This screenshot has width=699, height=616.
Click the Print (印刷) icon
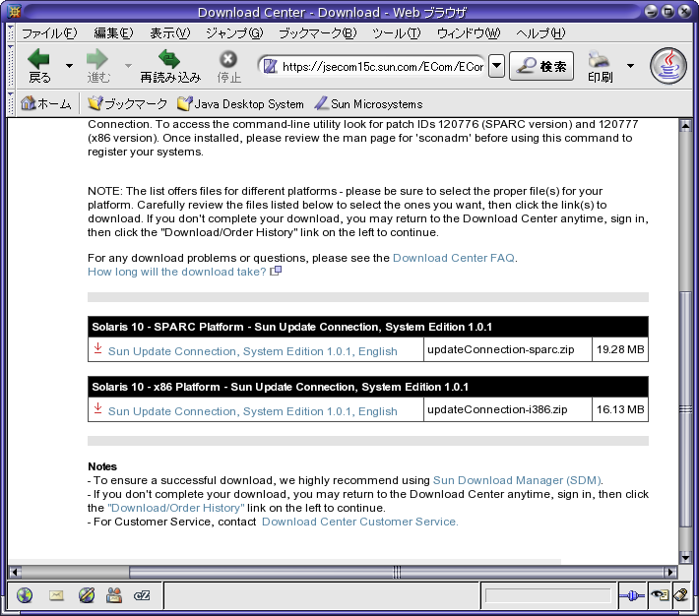[x=600, y=60]
